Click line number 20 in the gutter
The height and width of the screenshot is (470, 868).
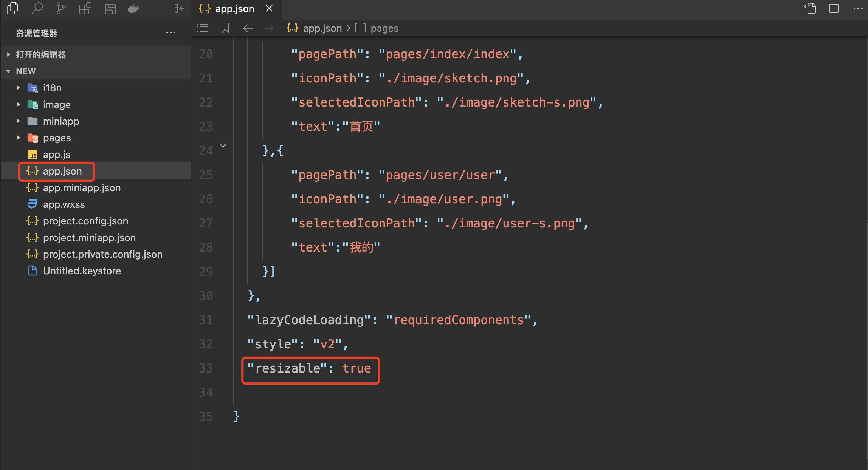206,54
